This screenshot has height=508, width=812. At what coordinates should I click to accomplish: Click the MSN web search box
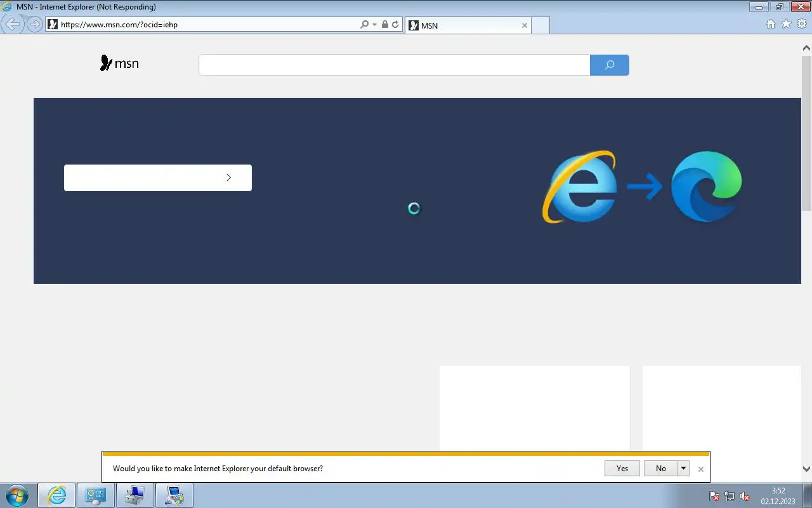[394, 65]
